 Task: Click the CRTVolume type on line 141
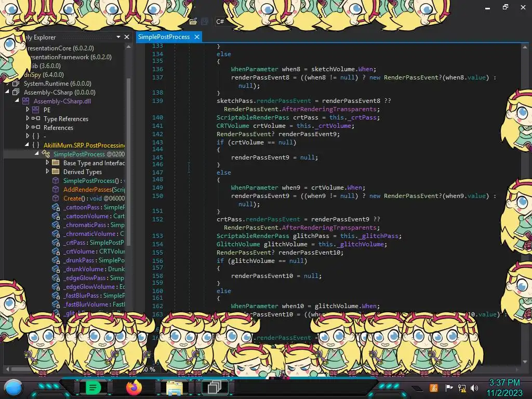coord(233,126)
